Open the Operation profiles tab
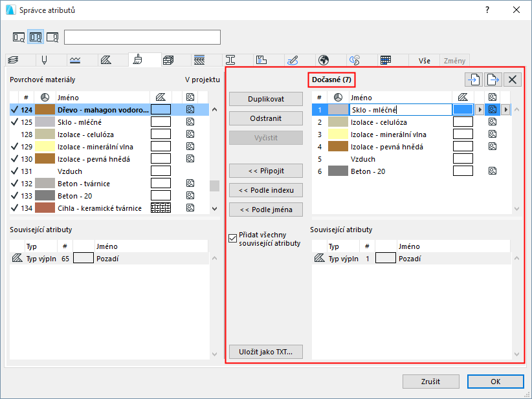532x399 pixels. [355, 60]
